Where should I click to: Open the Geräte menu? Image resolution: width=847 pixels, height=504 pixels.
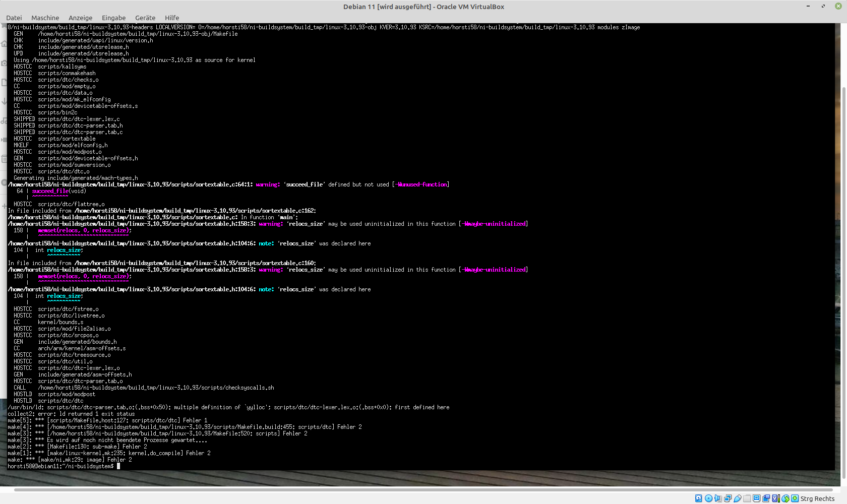tap(145, 18)
